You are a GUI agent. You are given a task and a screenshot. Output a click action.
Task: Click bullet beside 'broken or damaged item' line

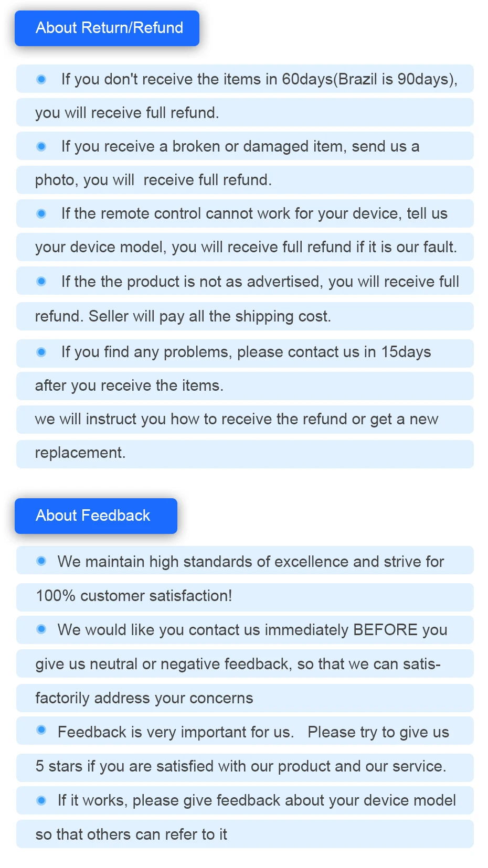tap(41, 146)
